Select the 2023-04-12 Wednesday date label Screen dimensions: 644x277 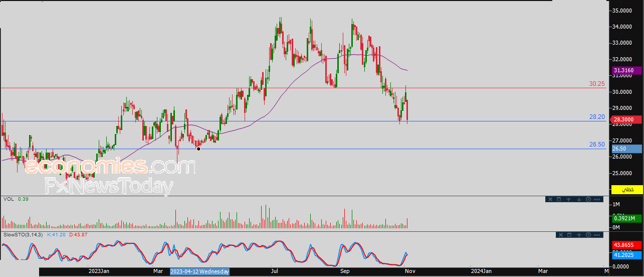coord(199,271)
